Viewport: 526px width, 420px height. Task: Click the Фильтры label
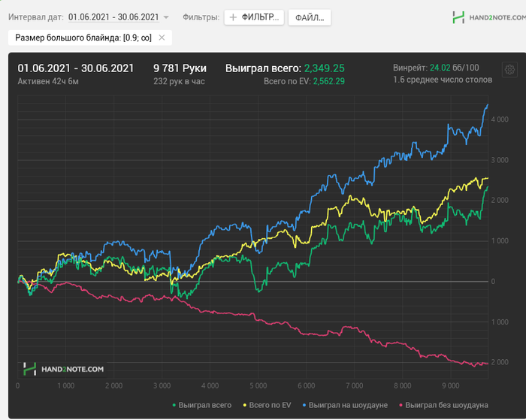coord(201,17)
